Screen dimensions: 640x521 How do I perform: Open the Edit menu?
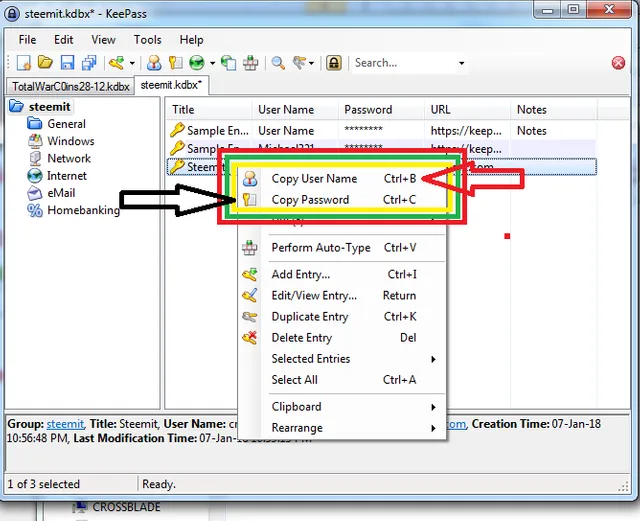coord(64,40)
